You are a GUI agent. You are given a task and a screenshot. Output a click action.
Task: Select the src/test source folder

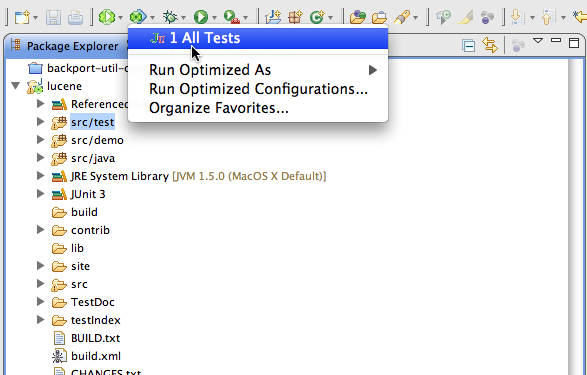[x=92, y=122]
